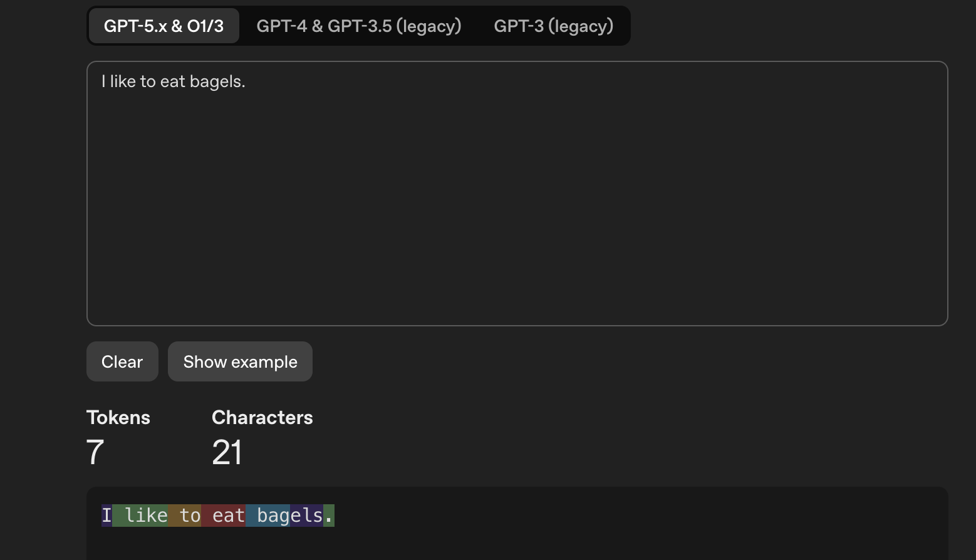
Task: Click the Show example button
Action: pyautogui.click(x=240, y=361)
